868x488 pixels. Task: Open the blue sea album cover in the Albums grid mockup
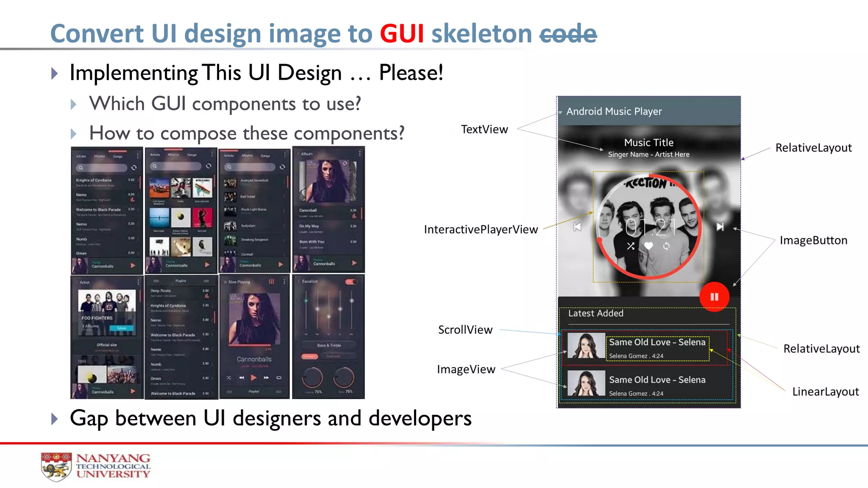pyautogui.click(x=159, y=218)
